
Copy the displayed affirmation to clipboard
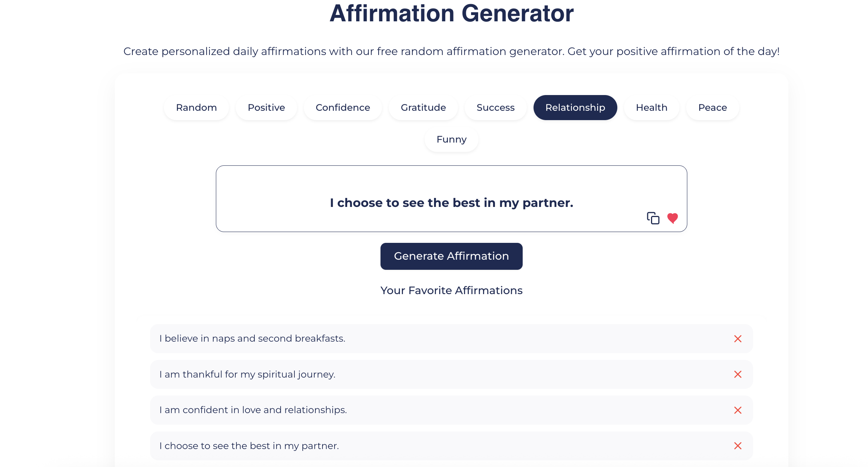[653, 217]
